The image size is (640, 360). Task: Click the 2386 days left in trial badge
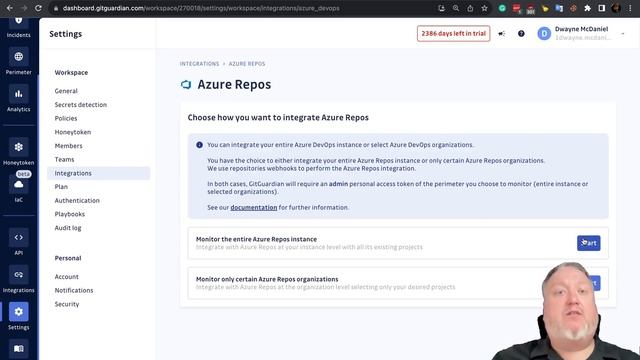pyautogui.click(x=453, y=33)
